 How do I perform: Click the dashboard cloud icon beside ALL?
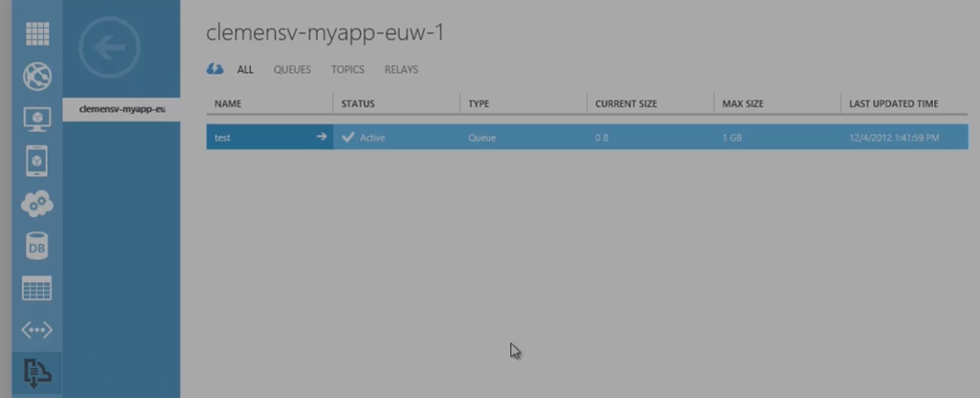[215, 69]
